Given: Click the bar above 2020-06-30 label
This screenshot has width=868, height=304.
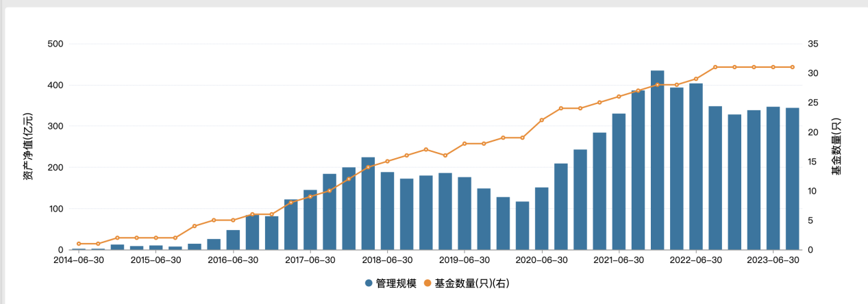Looking at the screenshot, I should pos(541,219).
